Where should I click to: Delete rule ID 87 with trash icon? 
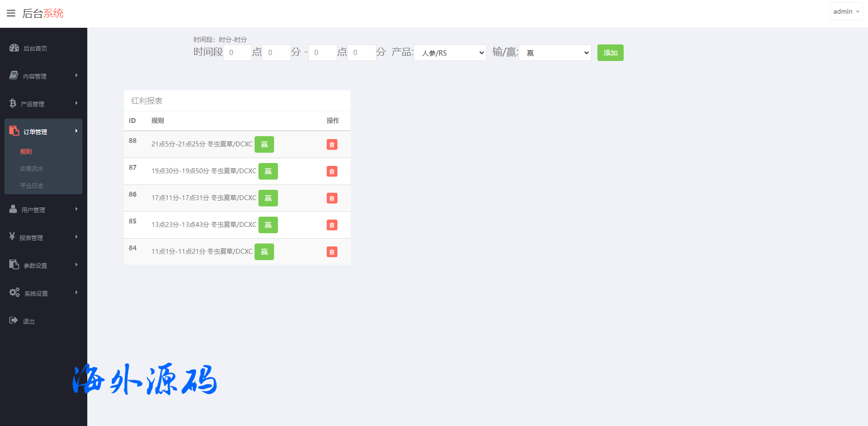332,171
